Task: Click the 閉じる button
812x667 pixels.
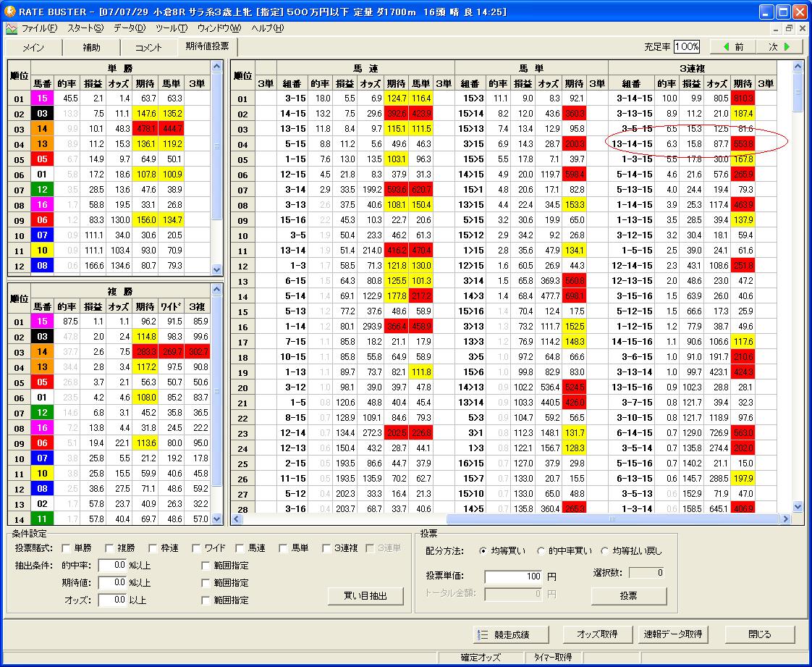Action: [x=760, y=634]
